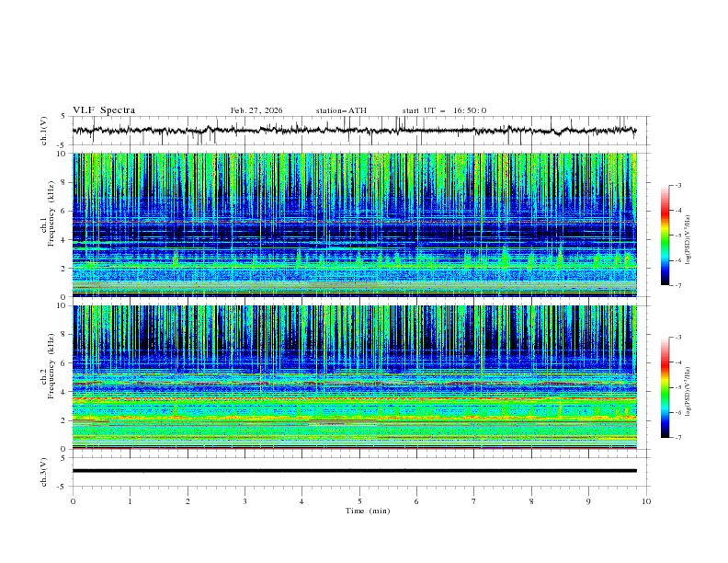Click the "8" kHz tick on ch.1 frequency axis
728x563 pixels.
click(x=64, y=182)
